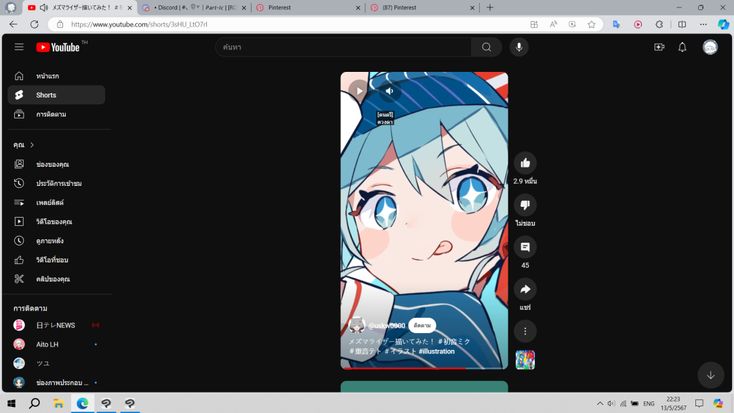Reload the page with refresh icon
This screenshot has width=734, height=413.
click(34, 24)
